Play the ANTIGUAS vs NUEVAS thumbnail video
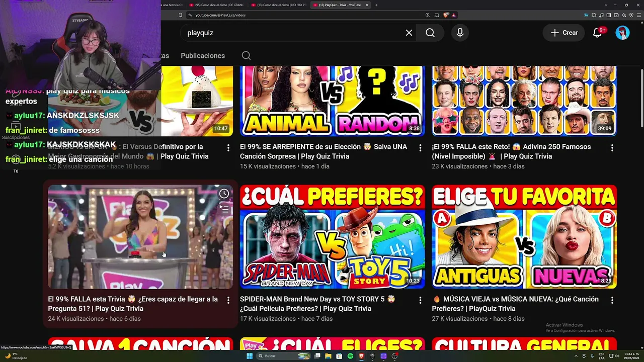The image size is (644, 362). click(524, 237)
